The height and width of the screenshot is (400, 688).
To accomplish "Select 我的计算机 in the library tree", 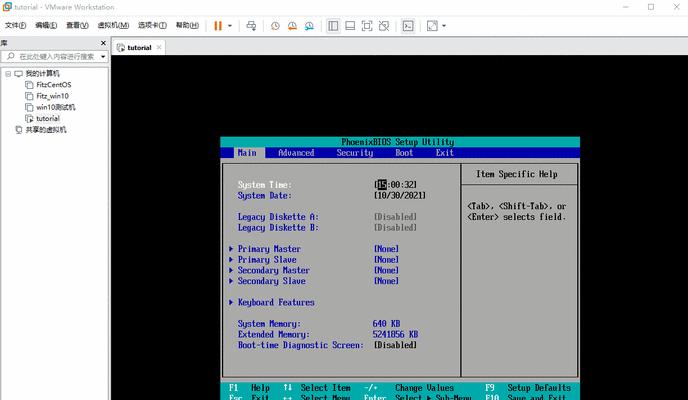I will (43, 74).
